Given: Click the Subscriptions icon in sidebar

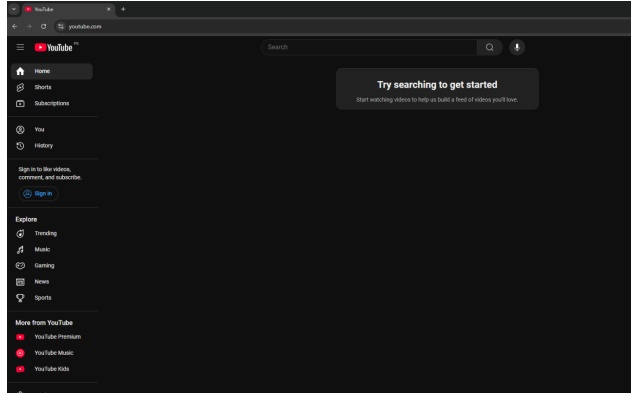Looking at the screenshot, I should 20,103.
